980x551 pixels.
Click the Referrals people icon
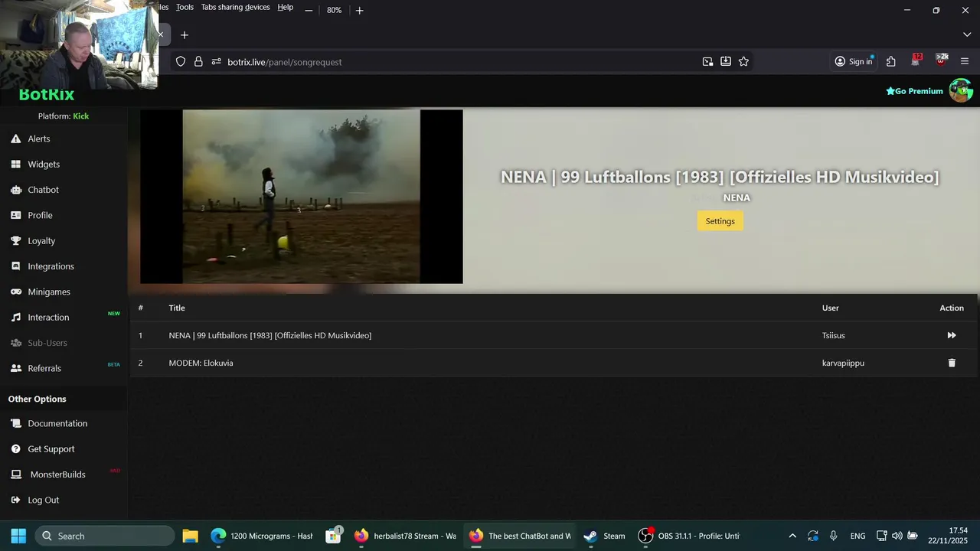pos(15,368)
